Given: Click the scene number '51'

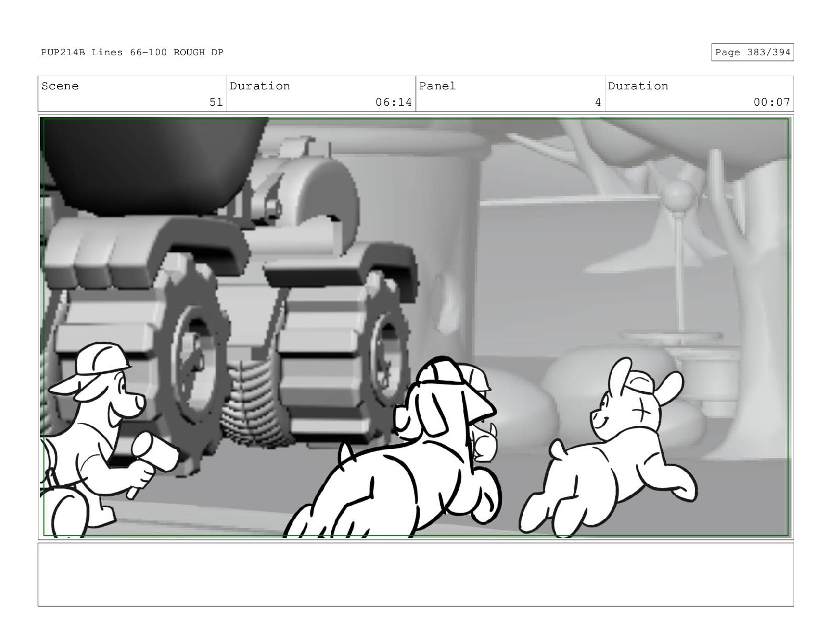Looking at the screenshot, I should coord(216,102).
